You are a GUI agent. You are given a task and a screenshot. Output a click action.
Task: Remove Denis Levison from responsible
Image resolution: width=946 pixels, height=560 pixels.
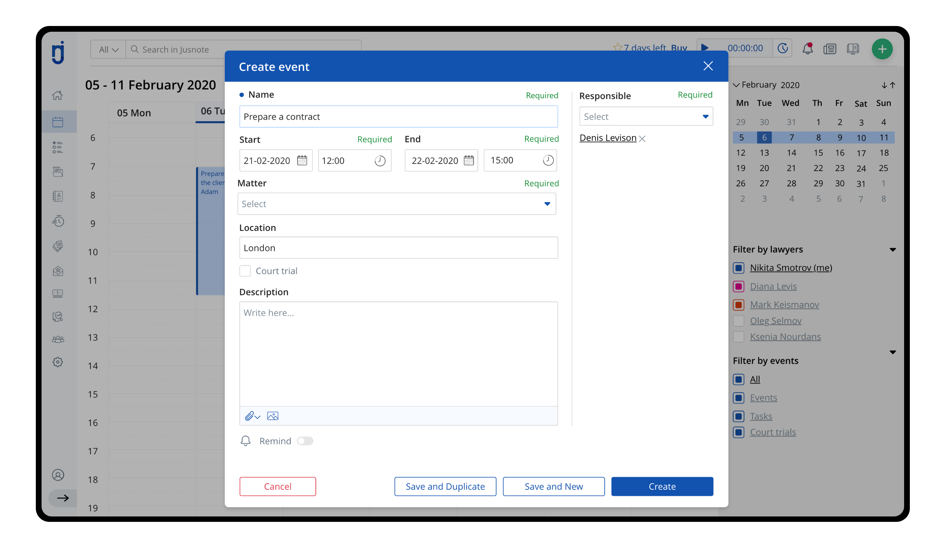642,139
